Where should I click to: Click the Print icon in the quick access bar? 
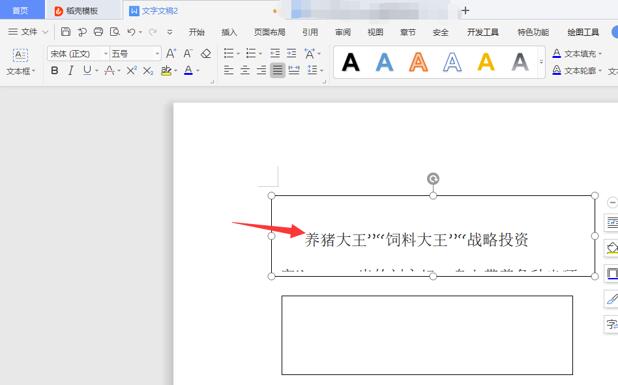click(x=98, y=32)
